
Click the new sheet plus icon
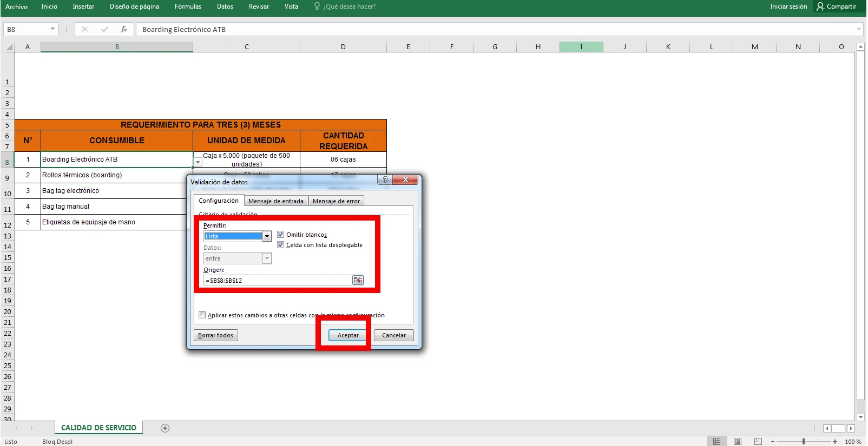[165, 428]
